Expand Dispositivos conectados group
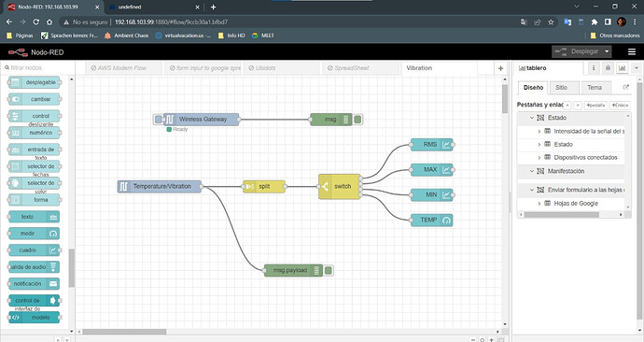Screen dimensions: 644x342 tap(539, 157)
